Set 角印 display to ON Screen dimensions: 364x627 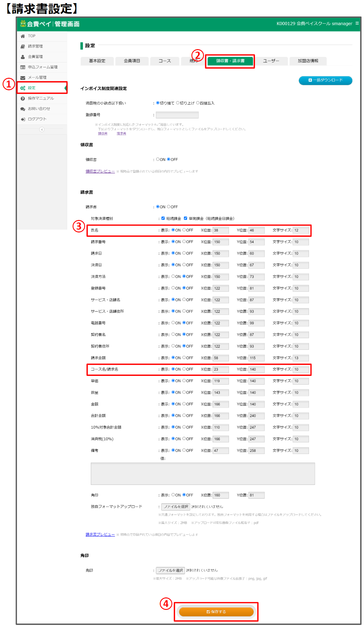coord(173,495)
